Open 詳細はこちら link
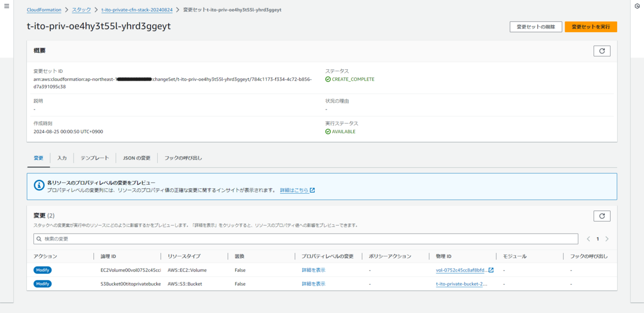 [x=294, y=190]
